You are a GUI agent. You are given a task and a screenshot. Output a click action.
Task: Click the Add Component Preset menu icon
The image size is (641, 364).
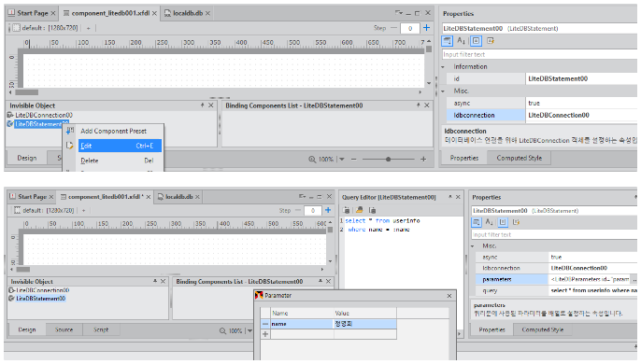(70, 131)
